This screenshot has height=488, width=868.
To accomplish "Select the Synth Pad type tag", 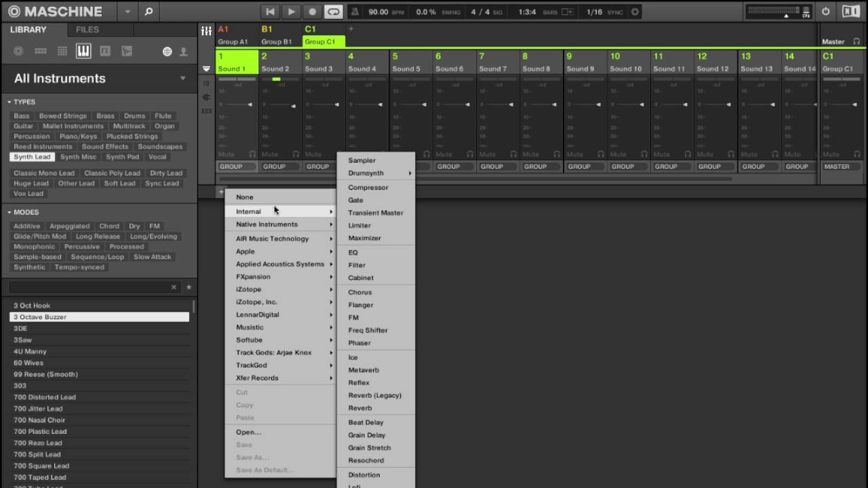I will coord(123,157).
